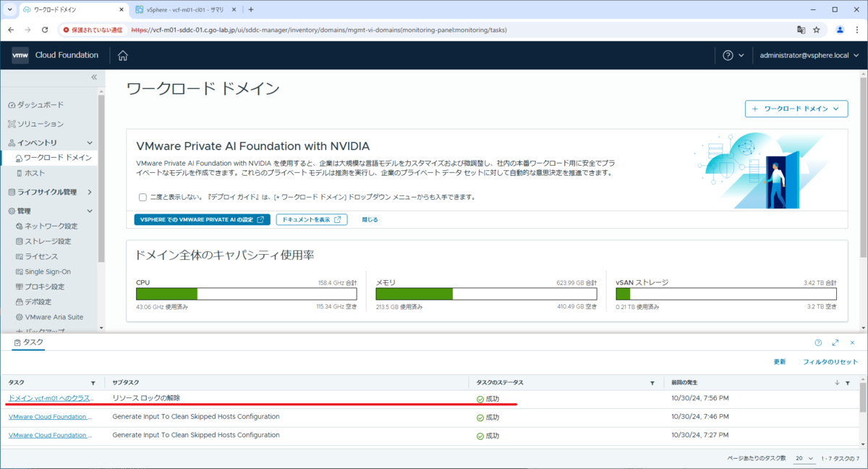Image resolution: width=868 pixels, height=469 pixels.
Task: Click the CPU capacity usage bar
Action: pos(246,294)
